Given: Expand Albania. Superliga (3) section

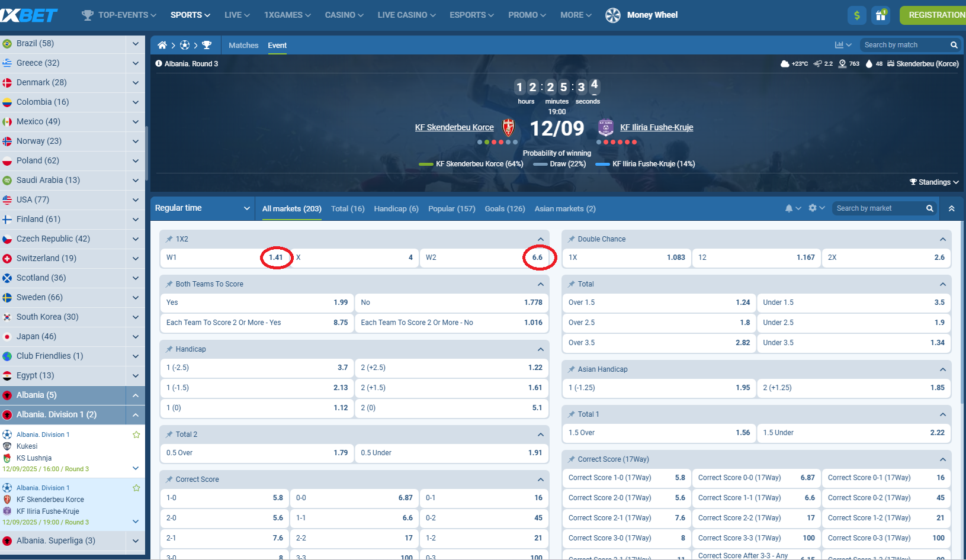Looking at the screenshot, I should click(136, 541).
